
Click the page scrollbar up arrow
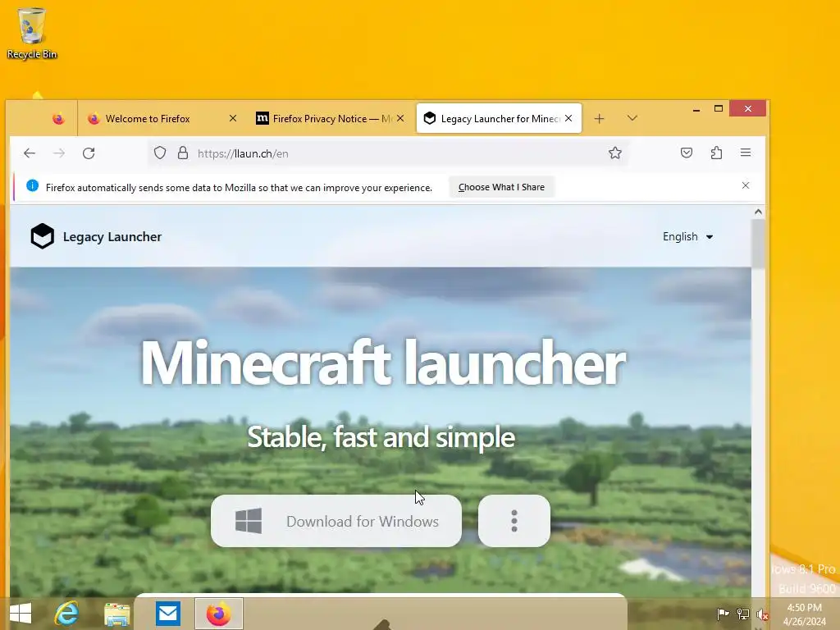click(758, 212)
